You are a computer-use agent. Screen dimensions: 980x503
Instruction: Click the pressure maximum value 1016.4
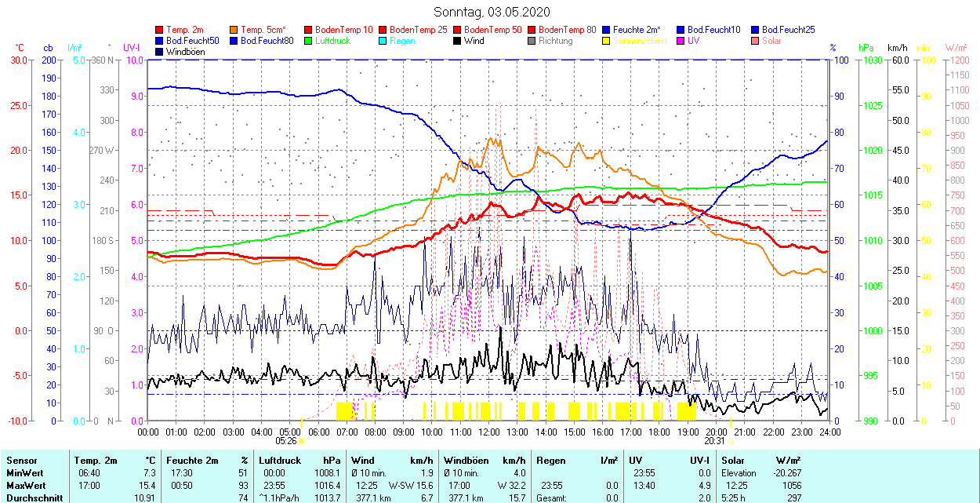pyautogui.click(x=326, y=486)
